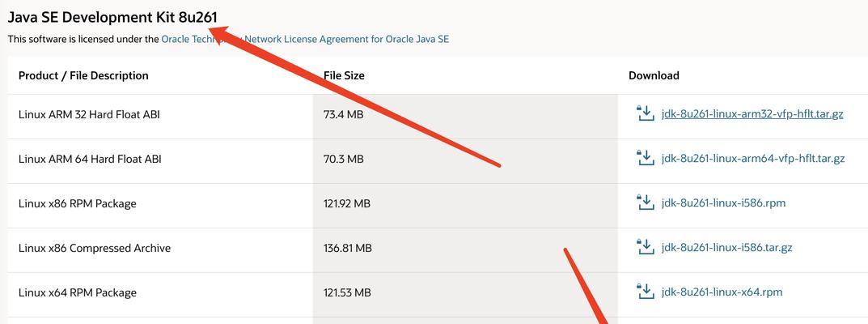Open the jdk-8u261-linux-arm32-vfp-hflt.tar.gz link
This screenshot has height=324, width=868.
coord(752,114)
